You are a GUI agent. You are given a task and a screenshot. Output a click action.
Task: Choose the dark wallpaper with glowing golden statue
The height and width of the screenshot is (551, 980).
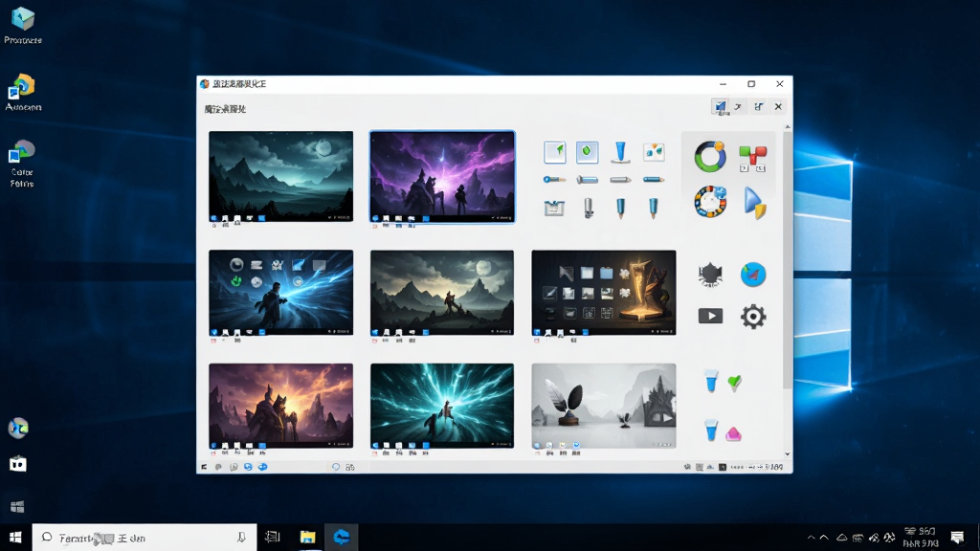coord(603,293)
